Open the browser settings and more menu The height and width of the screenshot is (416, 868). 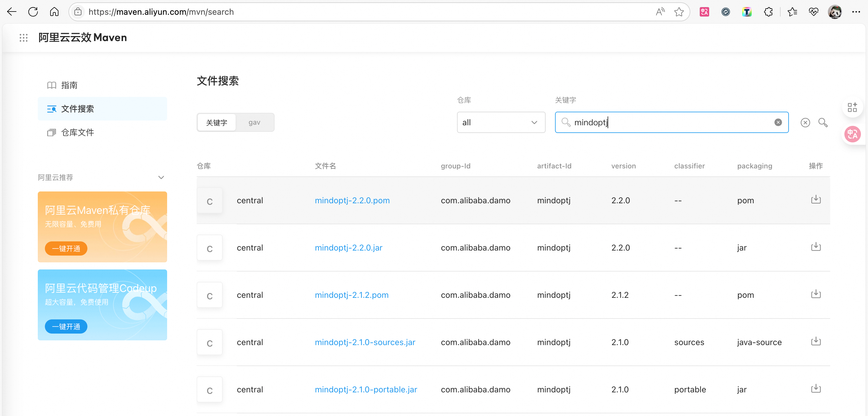coord(856,12)
